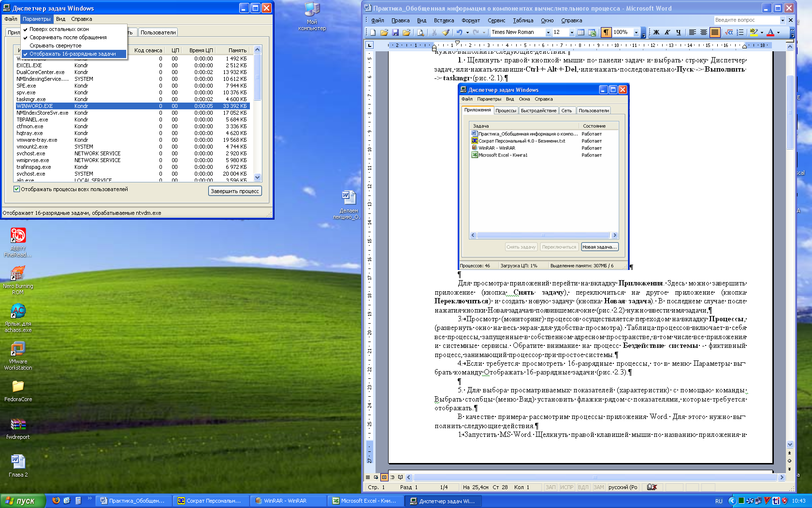
Task: Switch to WinRAR taskbar button
Action: tap(288, 501)
